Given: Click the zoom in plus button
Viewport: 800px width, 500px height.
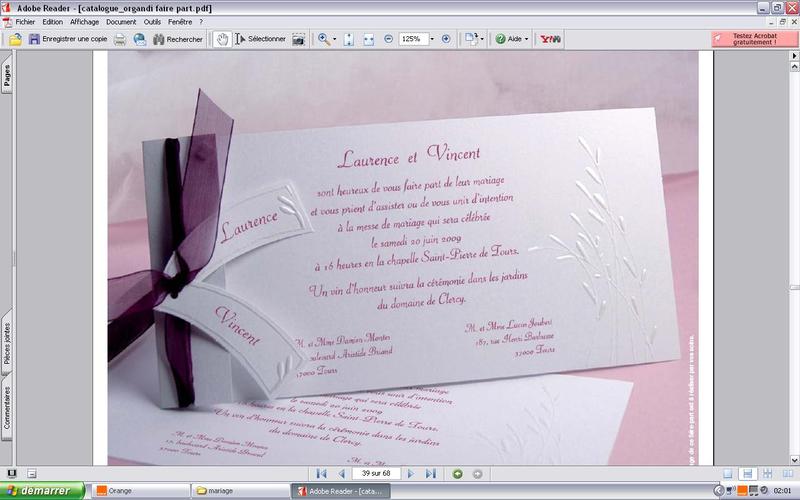Looking at the screenshot, I should (446, 39).
